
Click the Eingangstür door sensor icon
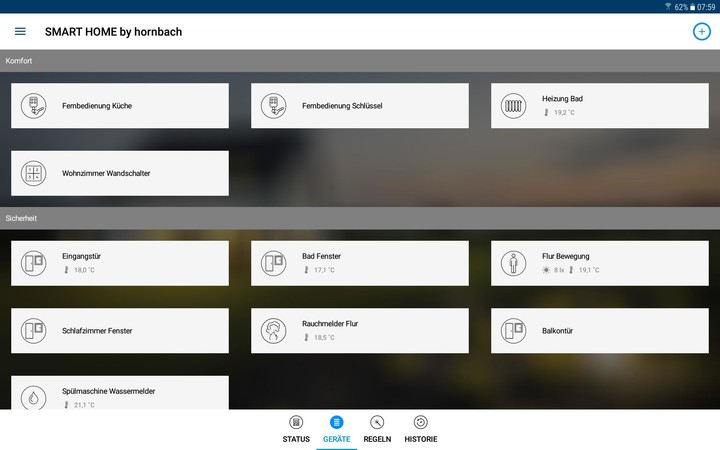coord(34,263)
